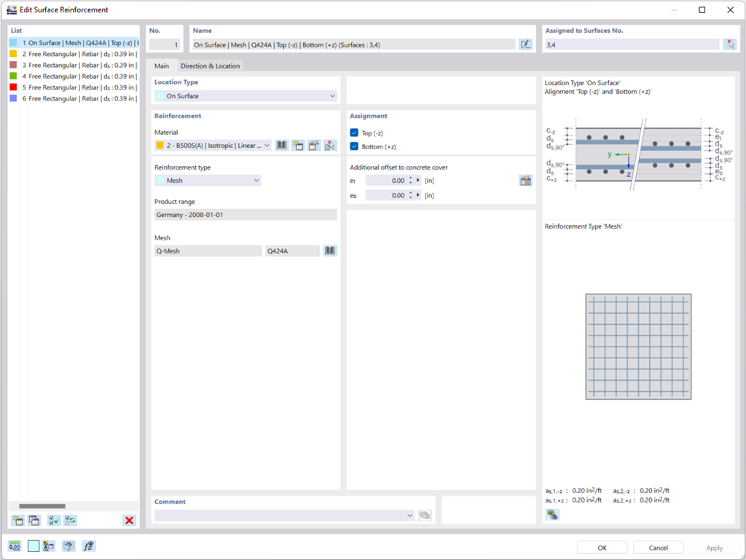Open the Location Type dropdown
This screenshot has height=560, width=746.
[x=333, y=95]
